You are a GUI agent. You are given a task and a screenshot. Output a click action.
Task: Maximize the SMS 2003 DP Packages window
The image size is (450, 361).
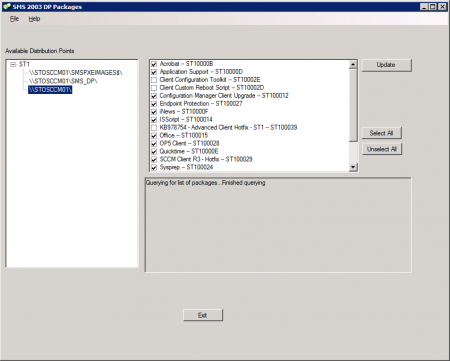pos(433,6)
